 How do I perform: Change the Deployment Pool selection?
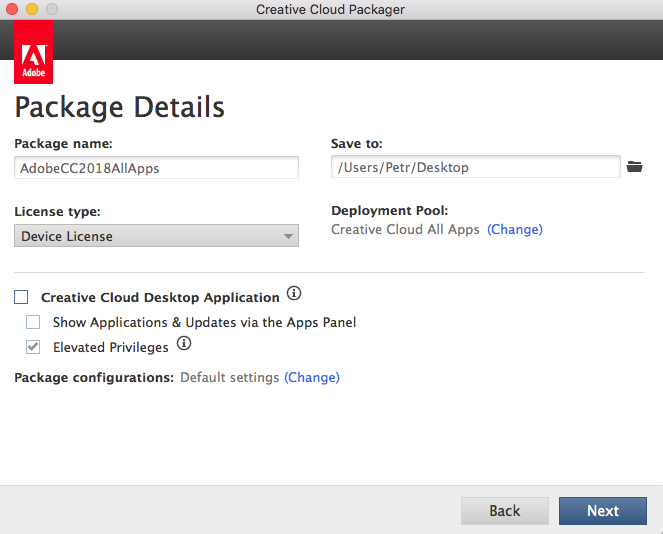[x=515, y=230]
